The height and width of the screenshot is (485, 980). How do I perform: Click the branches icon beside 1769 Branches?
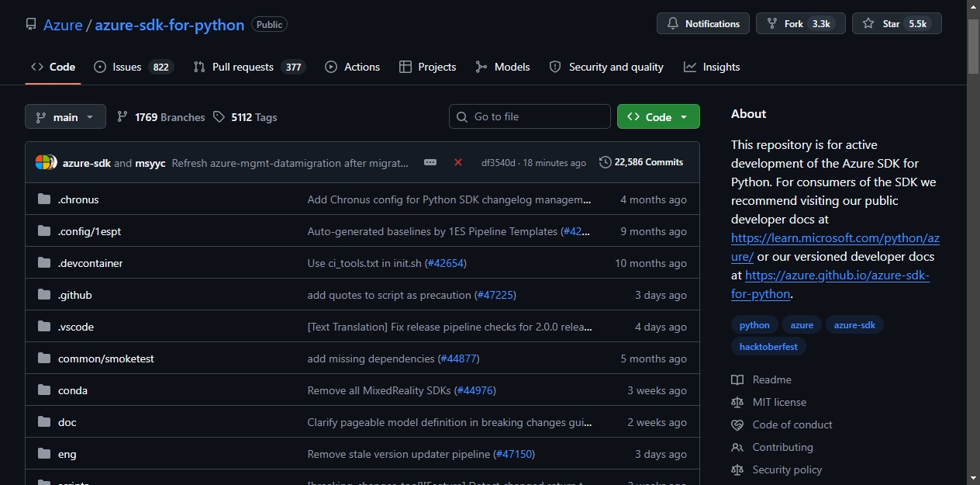click(122, 117)
